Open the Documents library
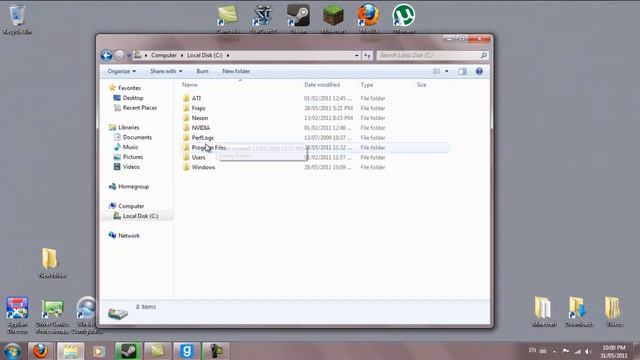640x360 pixels. [137, 137]
